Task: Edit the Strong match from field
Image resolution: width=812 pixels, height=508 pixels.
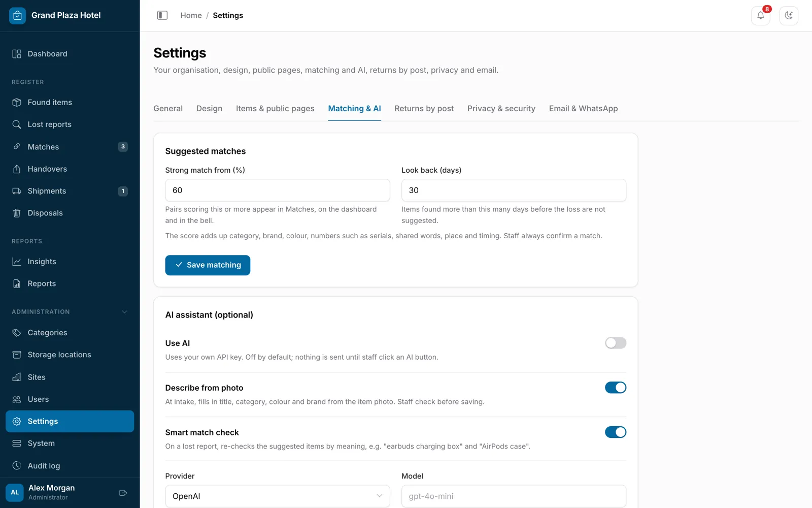Action: pyautogui.click(x=278, y=190)
